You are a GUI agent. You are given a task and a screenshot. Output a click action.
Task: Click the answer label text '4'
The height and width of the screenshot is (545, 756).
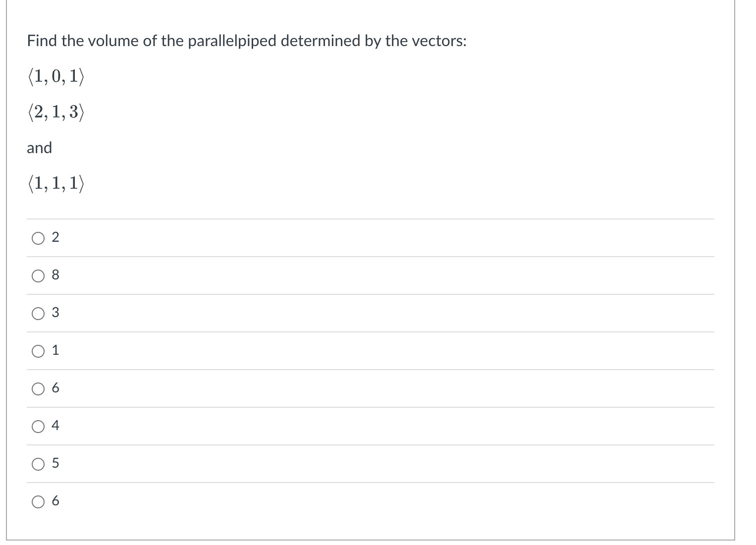pos(55,426)
